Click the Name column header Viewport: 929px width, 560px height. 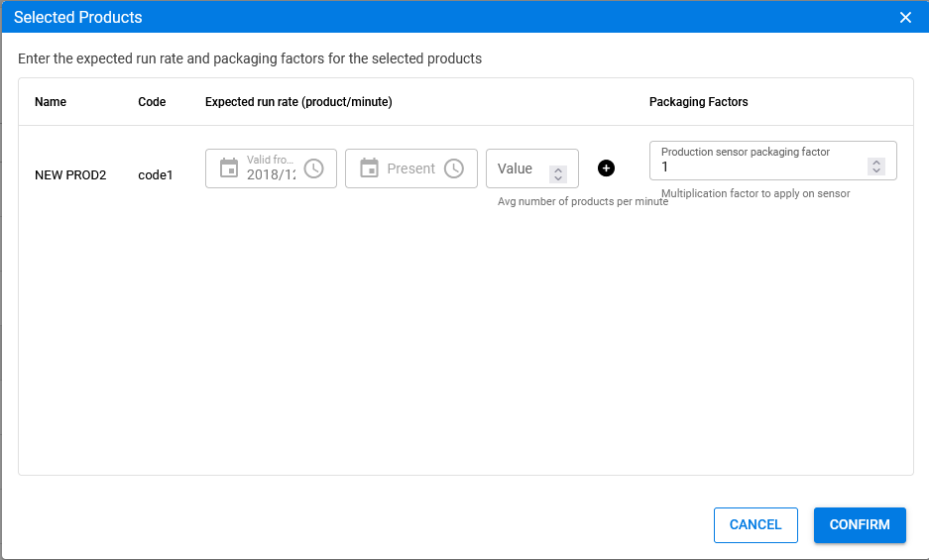51,102
